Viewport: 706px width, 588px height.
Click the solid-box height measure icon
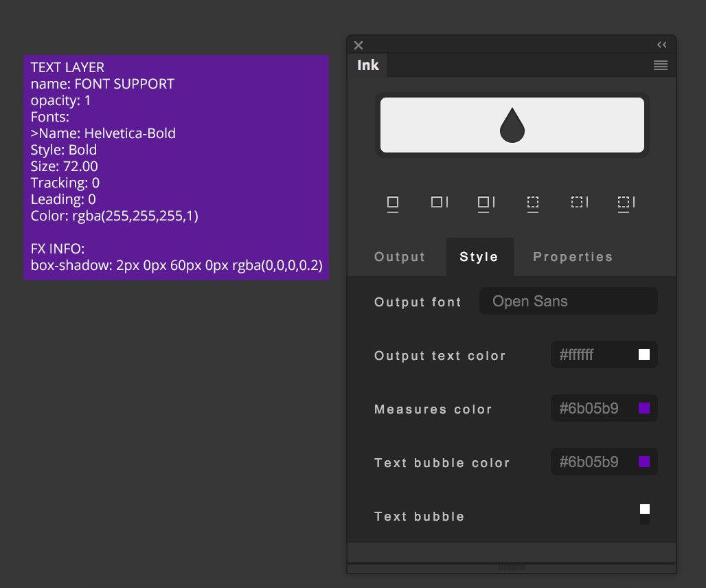pyautogui.click(x=440, y=202)
